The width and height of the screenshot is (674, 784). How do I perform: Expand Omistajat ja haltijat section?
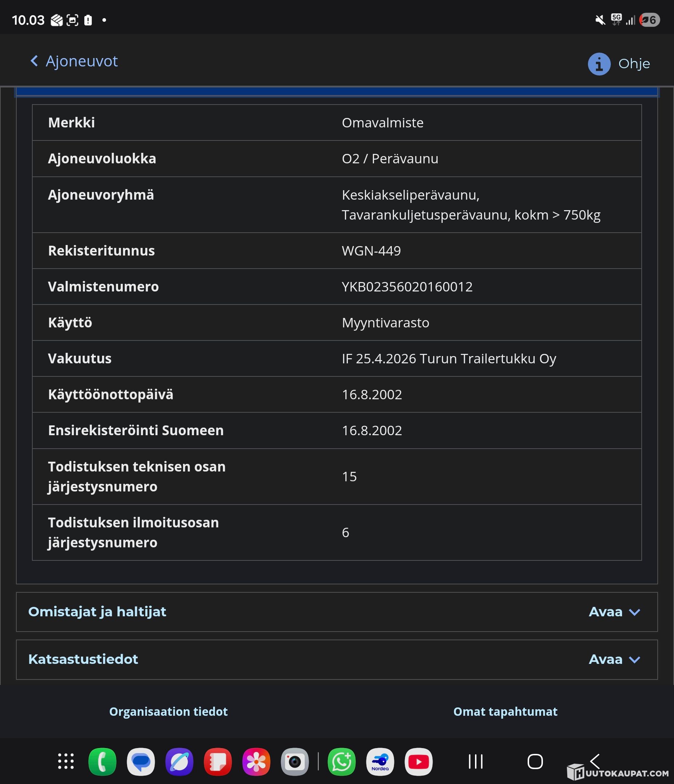[337, 612]
